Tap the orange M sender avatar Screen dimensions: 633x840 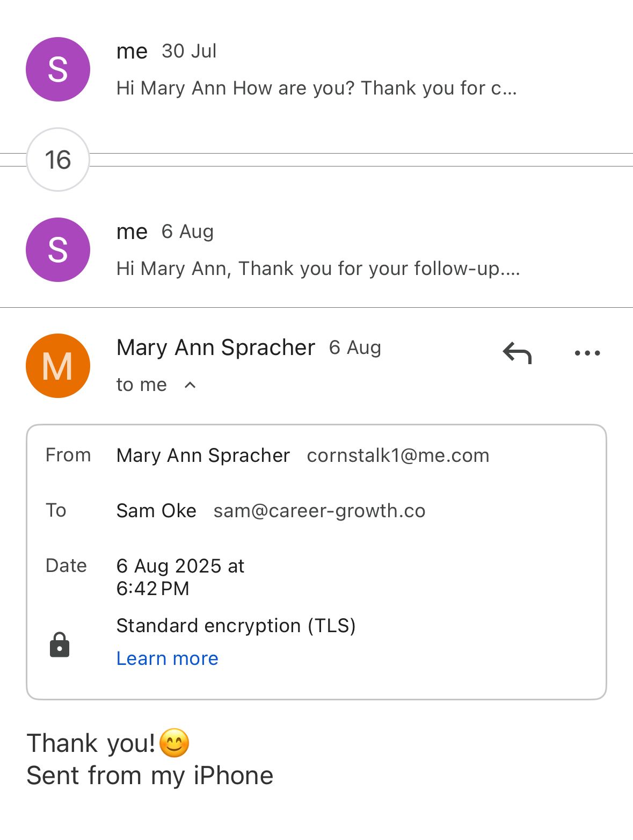[58, 366]
